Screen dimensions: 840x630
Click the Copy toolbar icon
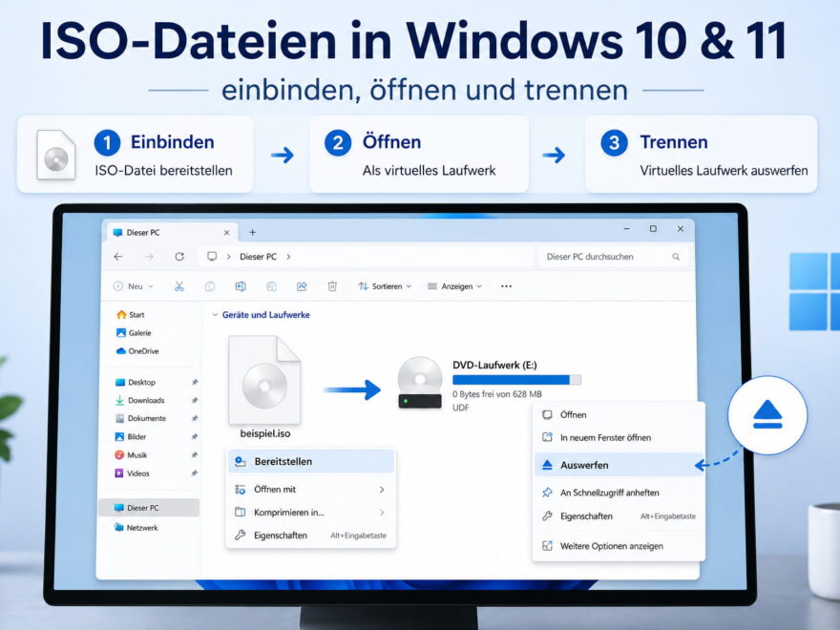coord(210,286)
